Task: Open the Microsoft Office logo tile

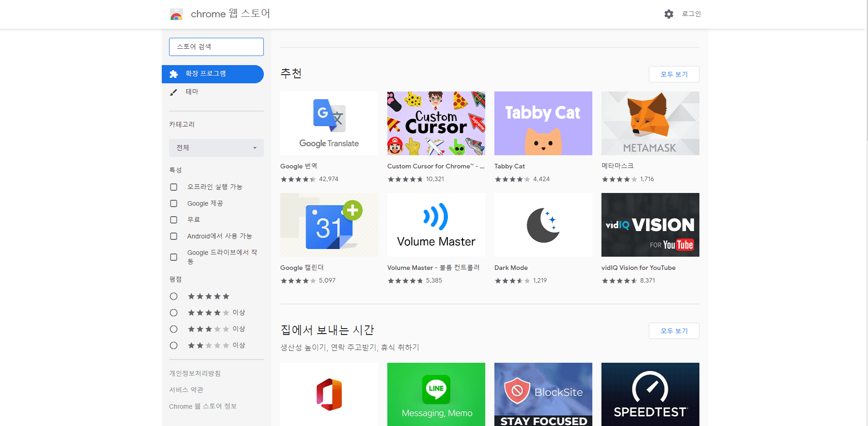Action: coord(329,394)
